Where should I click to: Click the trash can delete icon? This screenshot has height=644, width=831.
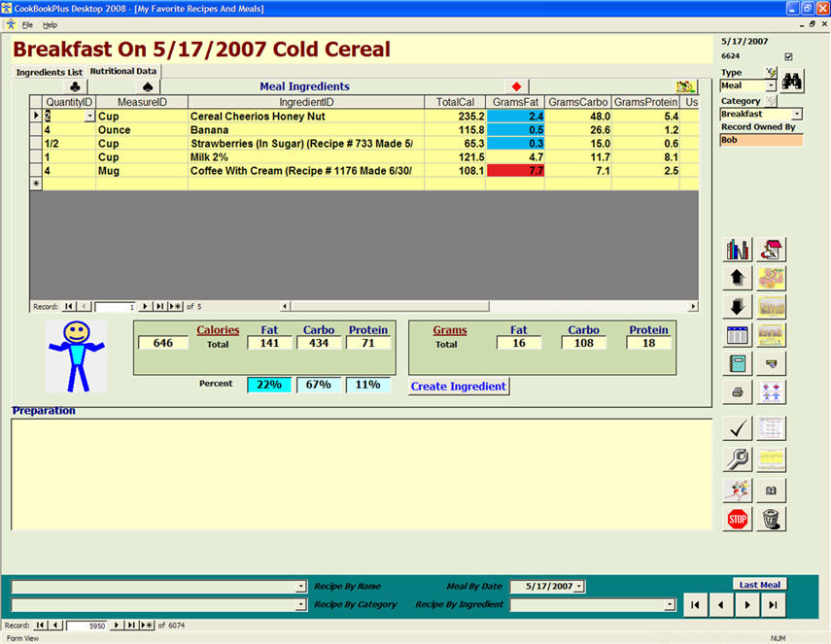point(772,519)
